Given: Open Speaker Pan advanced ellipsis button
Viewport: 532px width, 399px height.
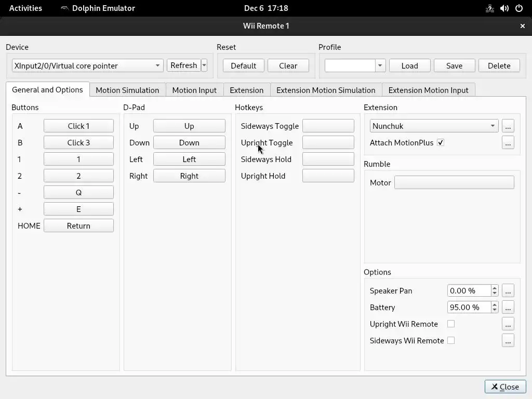Looking at the screenshot, I should pyautogui.click(x=508, y=290).
